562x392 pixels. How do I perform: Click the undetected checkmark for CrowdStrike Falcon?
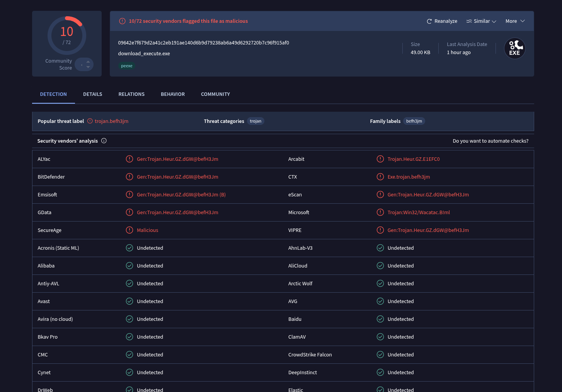[x=380, y=355]
